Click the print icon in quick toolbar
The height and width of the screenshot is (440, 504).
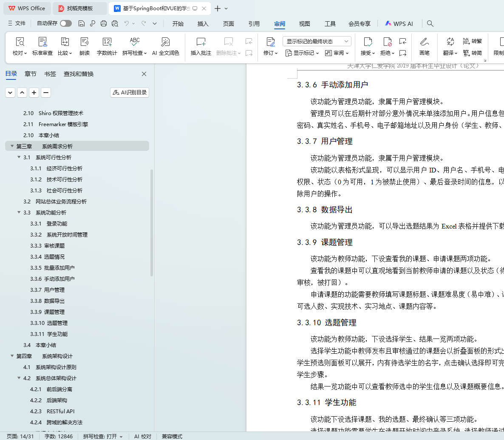[104, 24]
